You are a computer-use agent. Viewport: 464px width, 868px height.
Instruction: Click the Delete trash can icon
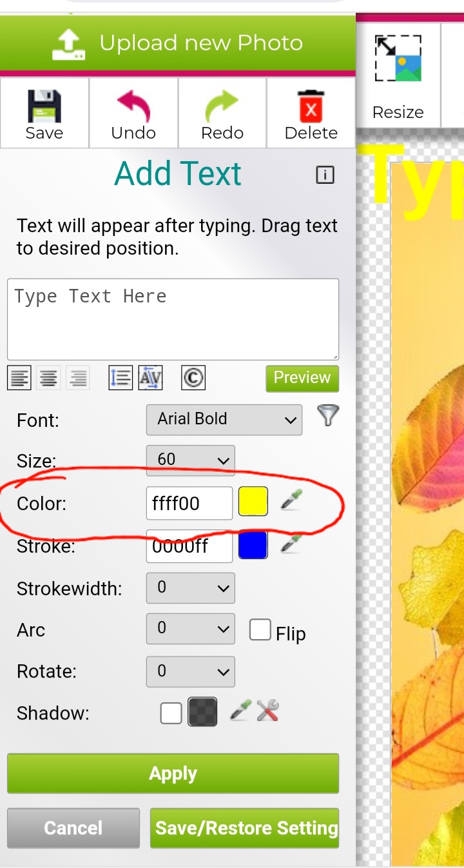tap(311, 106)
